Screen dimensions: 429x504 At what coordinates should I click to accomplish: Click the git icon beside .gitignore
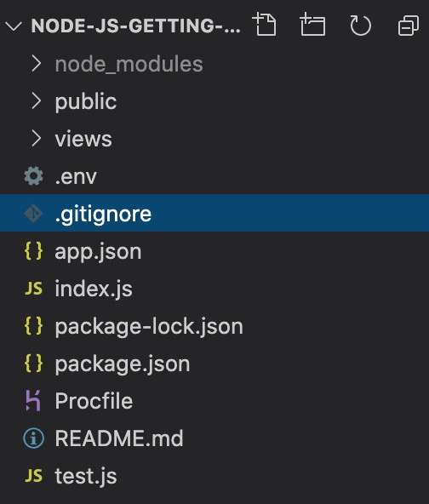tap(33, 214)
